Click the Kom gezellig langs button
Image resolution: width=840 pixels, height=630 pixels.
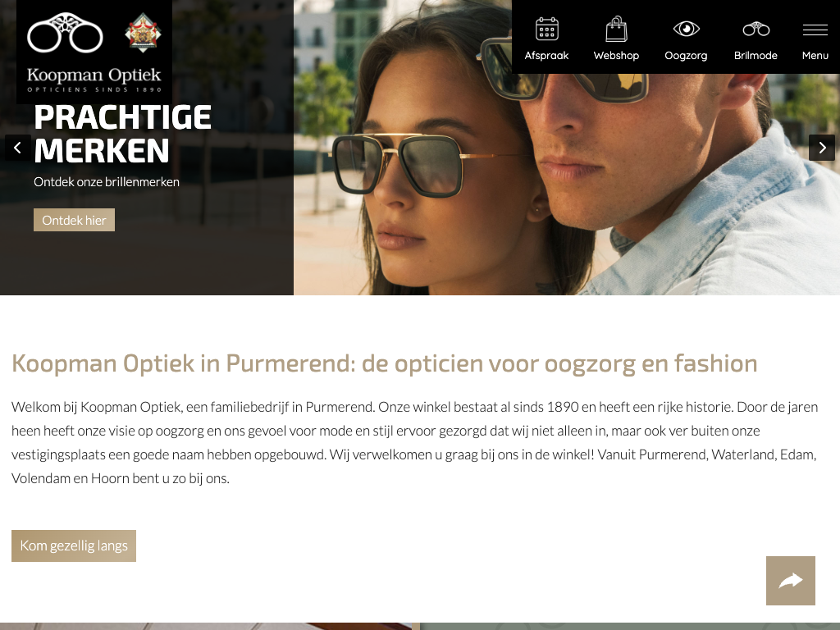(74, 546)
